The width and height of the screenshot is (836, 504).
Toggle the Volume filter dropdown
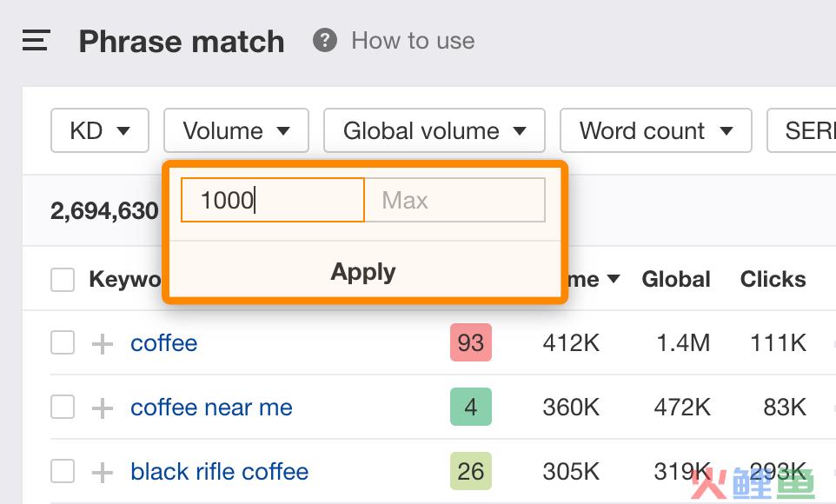click(236, 130)
